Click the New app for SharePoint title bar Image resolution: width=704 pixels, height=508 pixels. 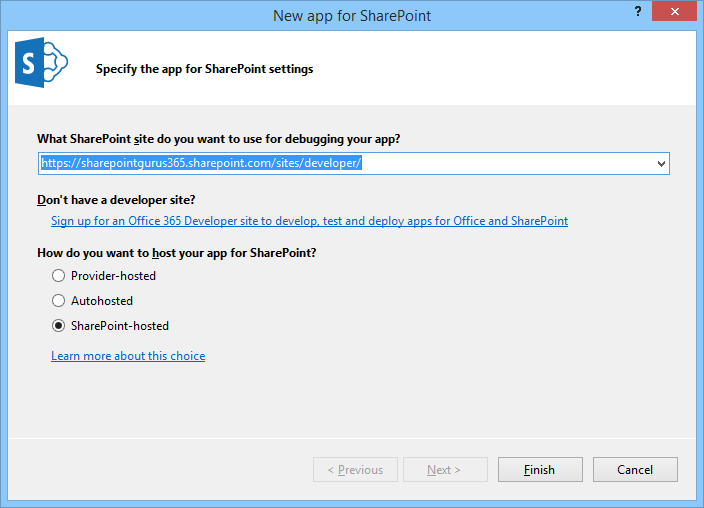tap(351, 16)
